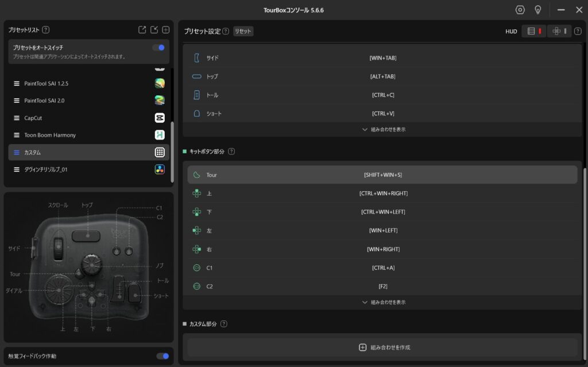Toggle the HUD list display button
This screenshot has width=588, height=367.
coord(534,32)
